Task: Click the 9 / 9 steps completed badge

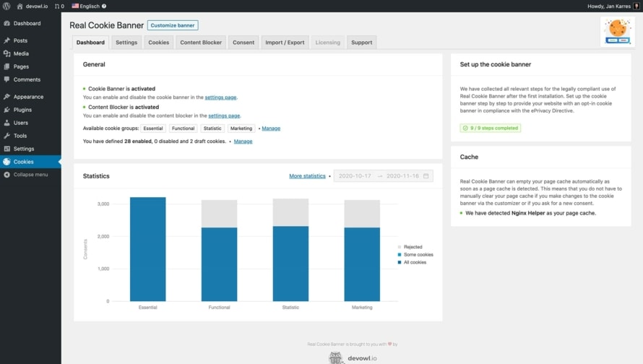Action: click(490, 129)
